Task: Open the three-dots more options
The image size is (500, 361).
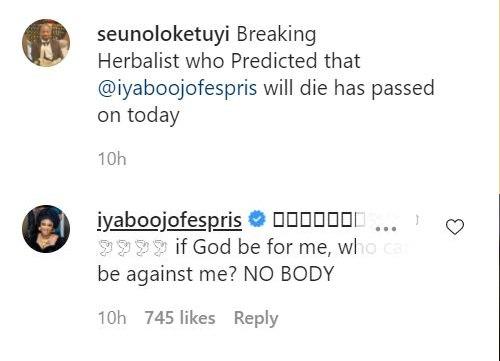Action: click(x=386, y=229)
